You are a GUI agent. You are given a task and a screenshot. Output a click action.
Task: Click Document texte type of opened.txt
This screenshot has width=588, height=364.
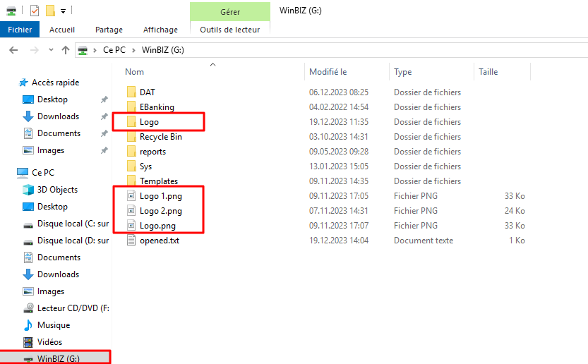click(x=424, y=241)
